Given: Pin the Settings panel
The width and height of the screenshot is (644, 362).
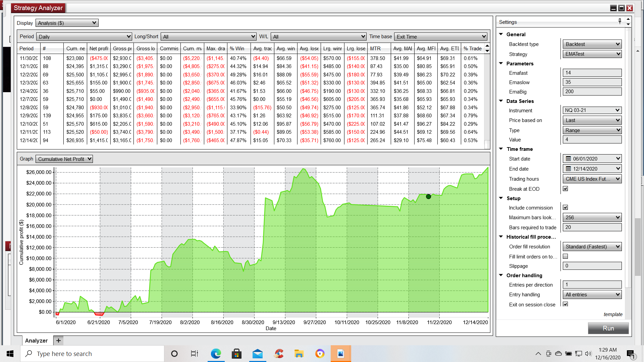Looking at the screenshot, I should point(620,21).
